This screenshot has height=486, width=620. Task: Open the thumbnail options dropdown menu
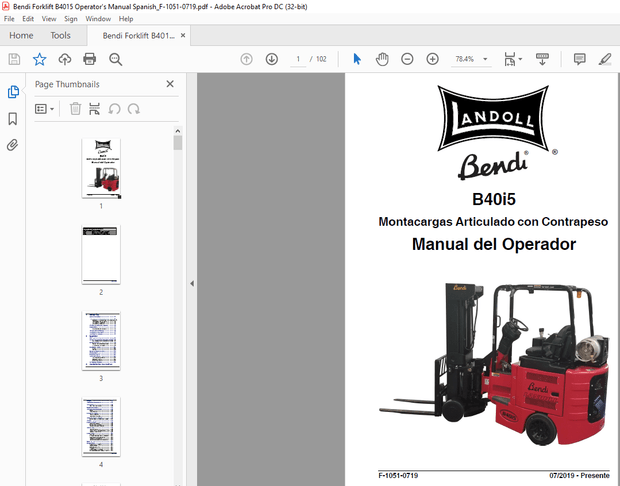click(x=44, y=109)
